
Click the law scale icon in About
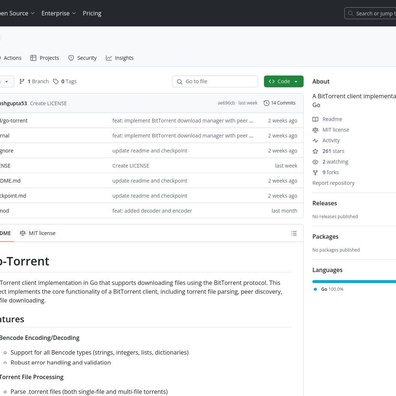315,130
